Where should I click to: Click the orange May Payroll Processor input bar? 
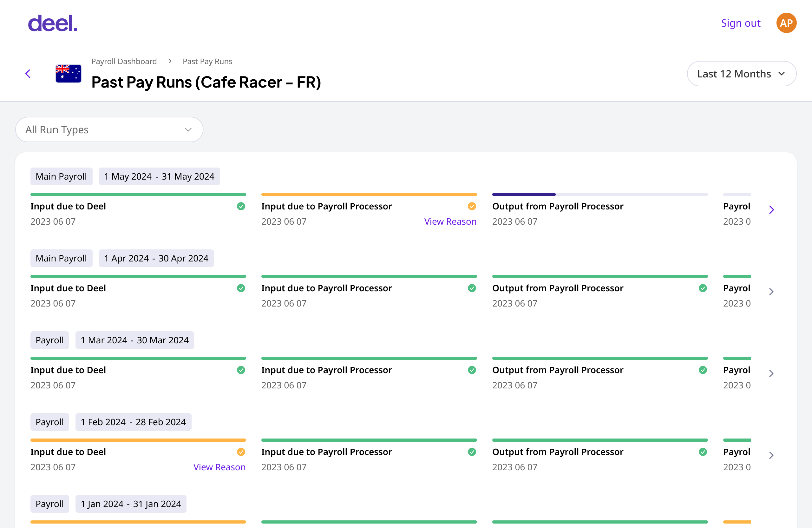[369, 195]
